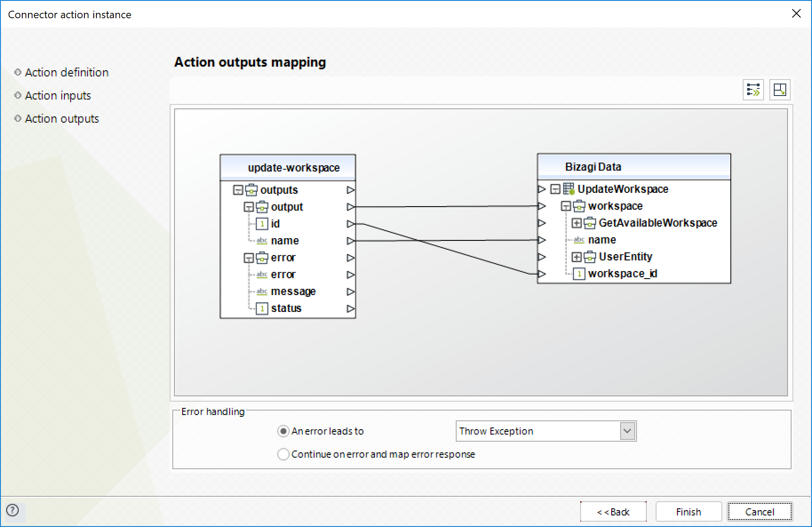
Task: Click the output connector arrow for id
Action: 350,224
